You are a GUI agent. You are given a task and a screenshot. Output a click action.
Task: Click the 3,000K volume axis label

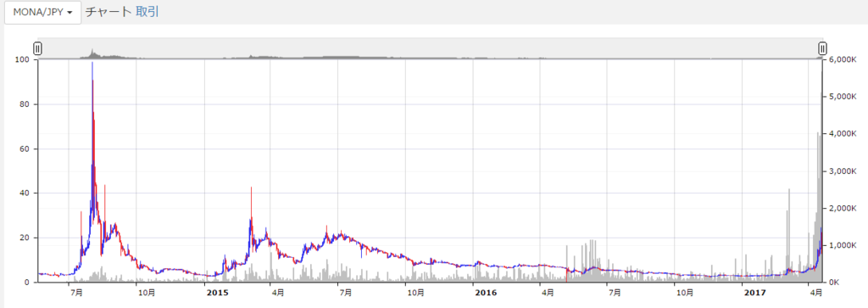pyautogui.click(x=842, y=171)
